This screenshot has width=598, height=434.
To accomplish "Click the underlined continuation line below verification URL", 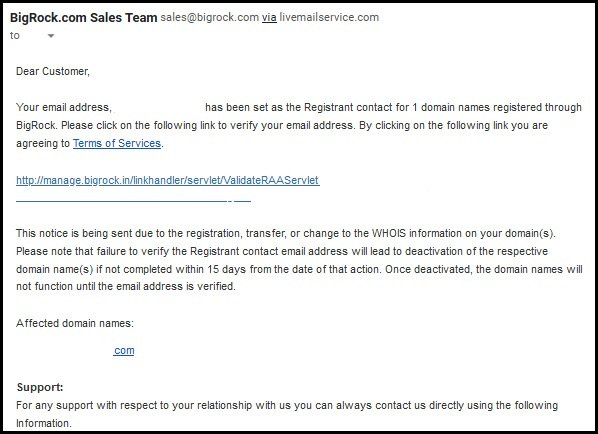I will [133, 200].
